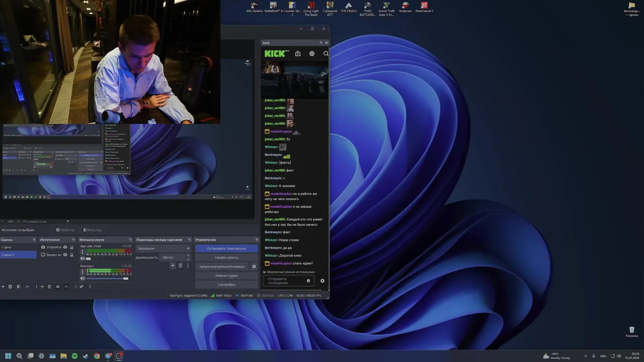Open Dead Island 2 desktop shortcut
The height and width of the screenshot is (362, 644).
[x=424, y=8]
